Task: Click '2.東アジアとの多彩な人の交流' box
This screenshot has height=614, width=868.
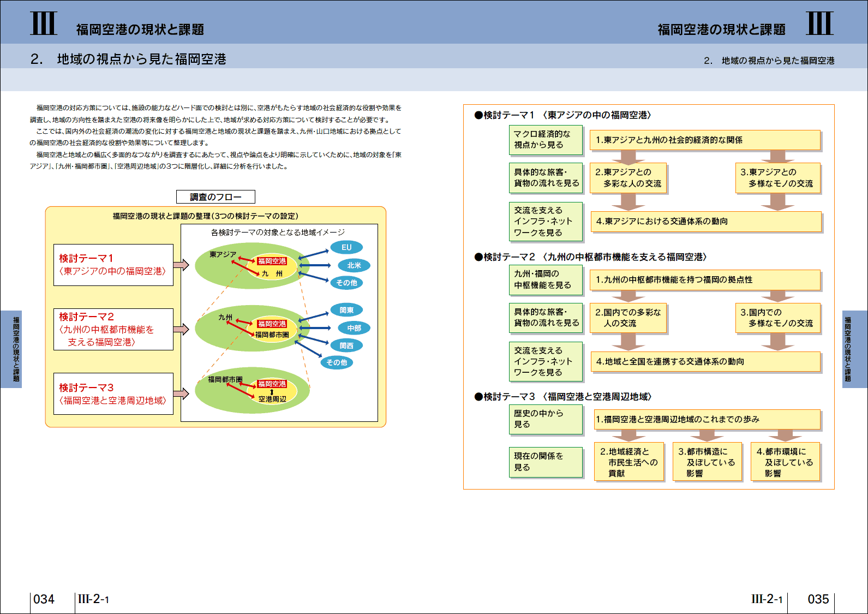Action: (628, 178)
